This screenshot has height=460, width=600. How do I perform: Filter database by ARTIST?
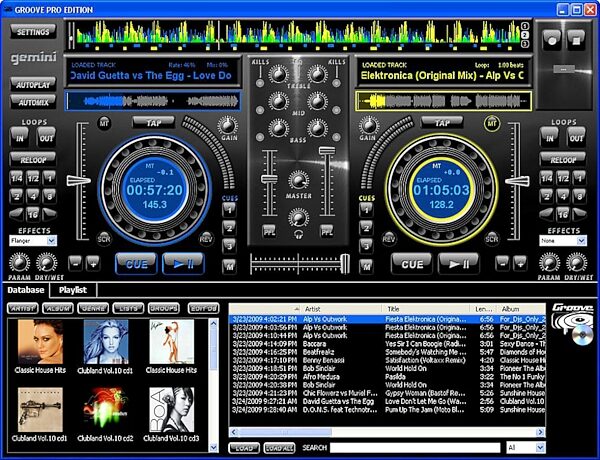pyautogui.click(x=23, y=308)
